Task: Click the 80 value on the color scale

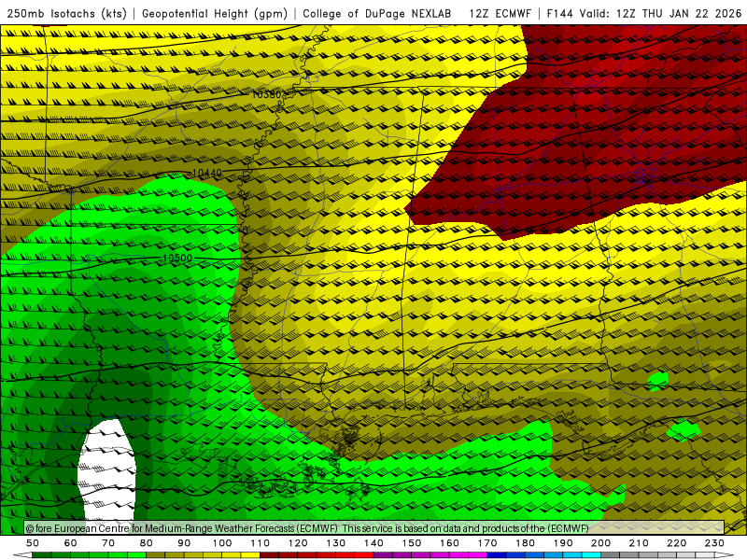Action: 147,543
